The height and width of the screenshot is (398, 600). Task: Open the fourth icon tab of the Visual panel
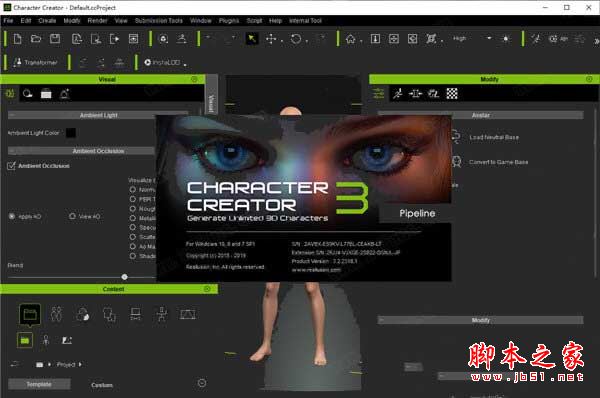(x=64, y=93)
